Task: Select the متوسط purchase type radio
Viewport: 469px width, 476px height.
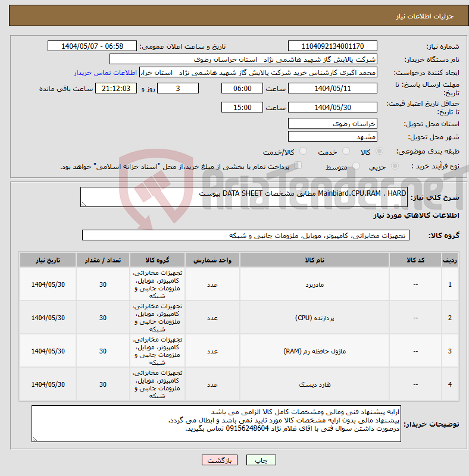Action: coord(356,166)
